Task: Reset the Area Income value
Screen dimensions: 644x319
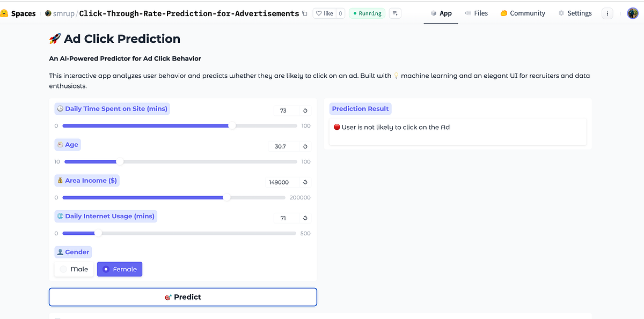Action: [x=305, y=182]
